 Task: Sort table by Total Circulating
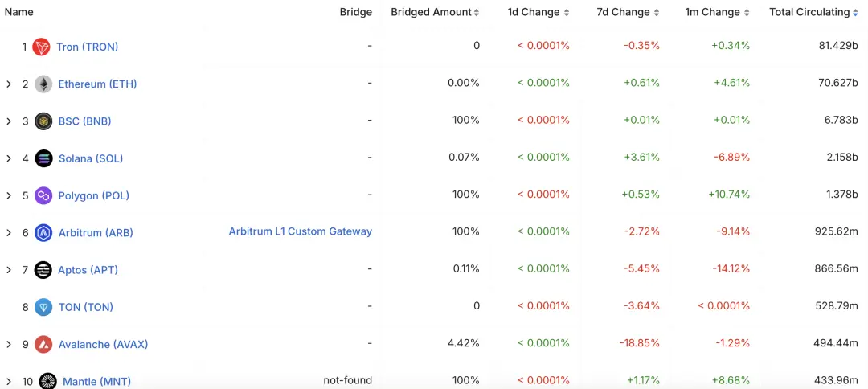coord(856,13)
